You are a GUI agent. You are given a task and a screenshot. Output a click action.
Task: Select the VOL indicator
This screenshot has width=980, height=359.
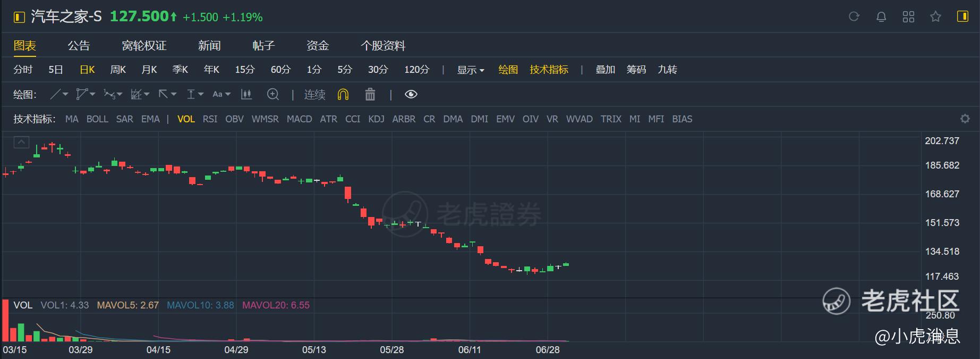click(x=186, y=119)
